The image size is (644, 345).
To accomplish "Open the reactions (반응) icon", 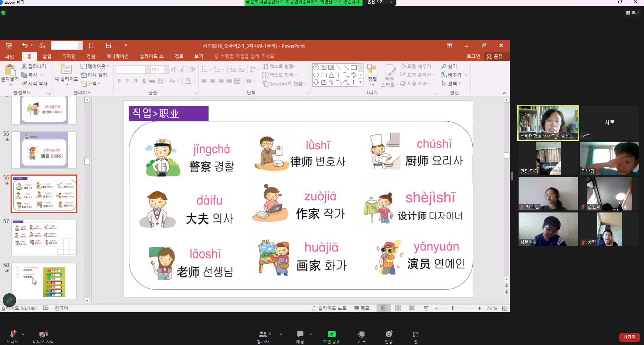I will (389, 334).
